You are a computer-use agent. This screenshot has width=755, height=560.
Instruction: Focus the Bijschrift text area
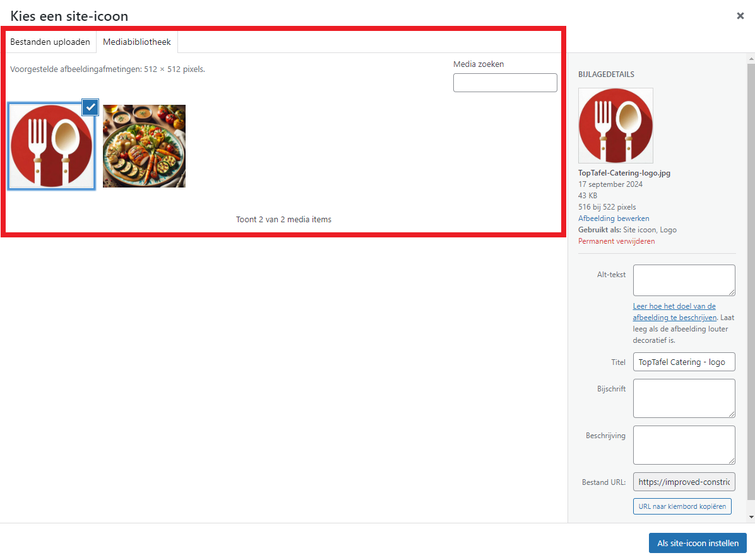coord(684,398)
